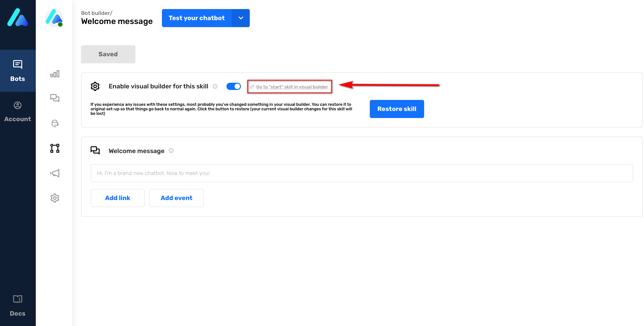Click Restore skill button
This screenshot has width=644, height=326.
397,109
